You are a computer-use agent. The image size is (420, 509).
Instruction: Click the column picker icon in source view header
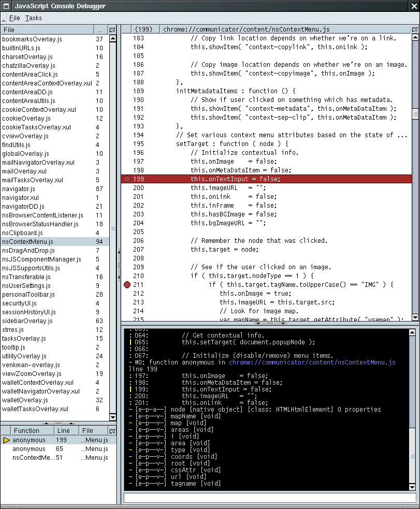[414, 30]
